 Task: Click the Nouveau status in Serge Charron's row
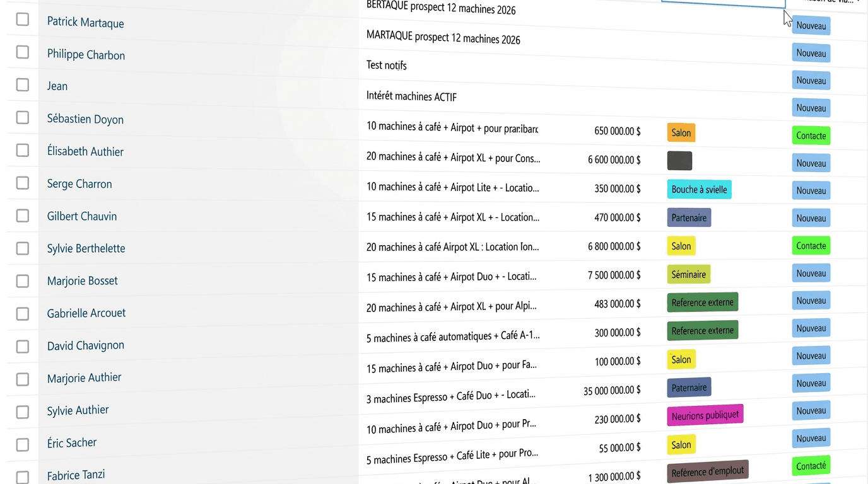coord(811,190)
